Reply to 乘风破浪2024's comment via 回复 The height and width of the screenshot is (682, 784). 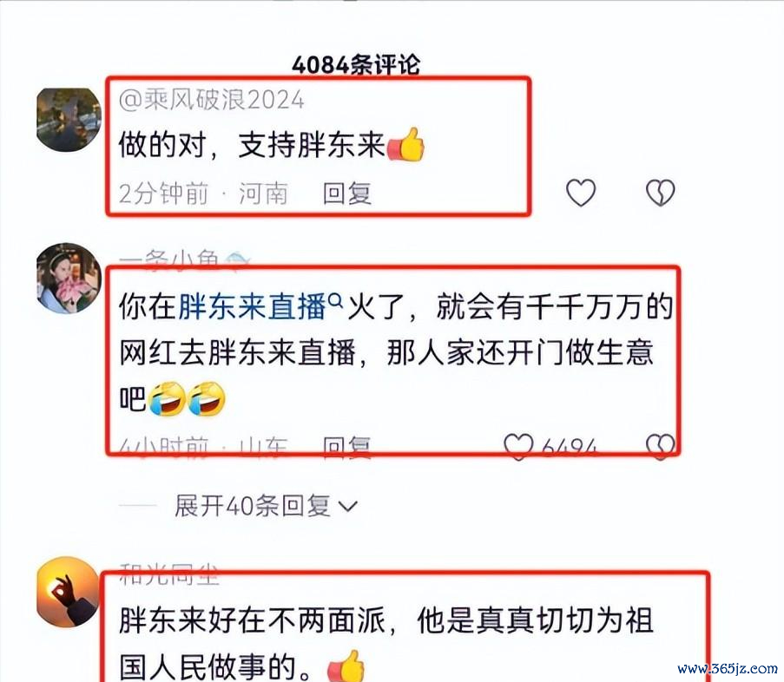[347, 193]
